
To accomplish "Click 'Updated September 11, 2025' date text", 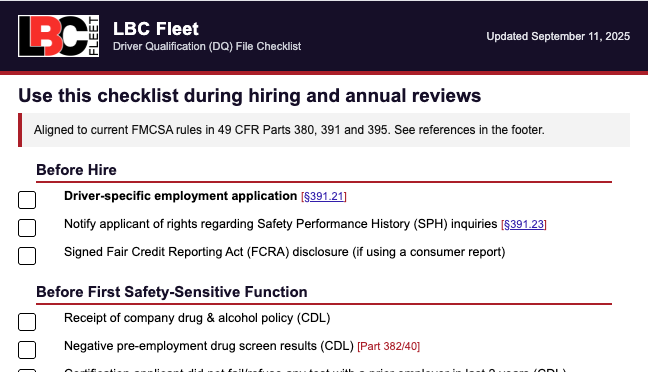I will 558,36.
